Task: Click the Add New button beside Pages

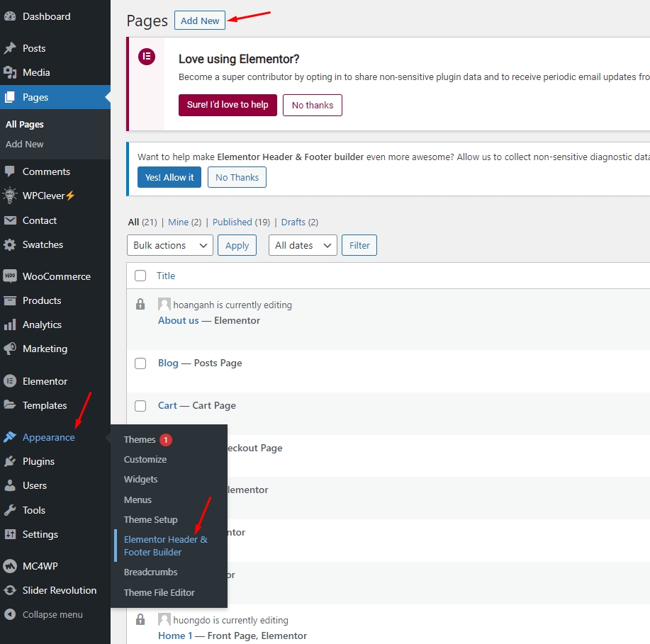Action: (x=200, y=21)
